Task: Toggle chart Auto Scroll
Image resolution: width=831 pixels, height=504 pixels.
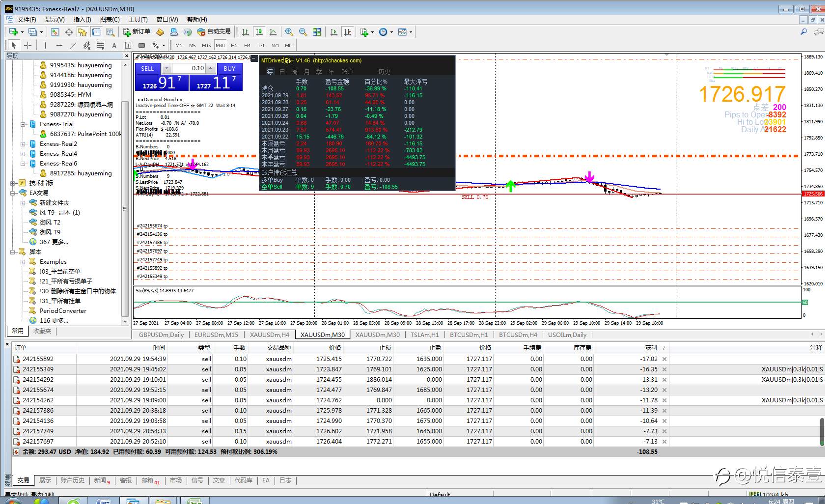Action: tap(334, 32)
